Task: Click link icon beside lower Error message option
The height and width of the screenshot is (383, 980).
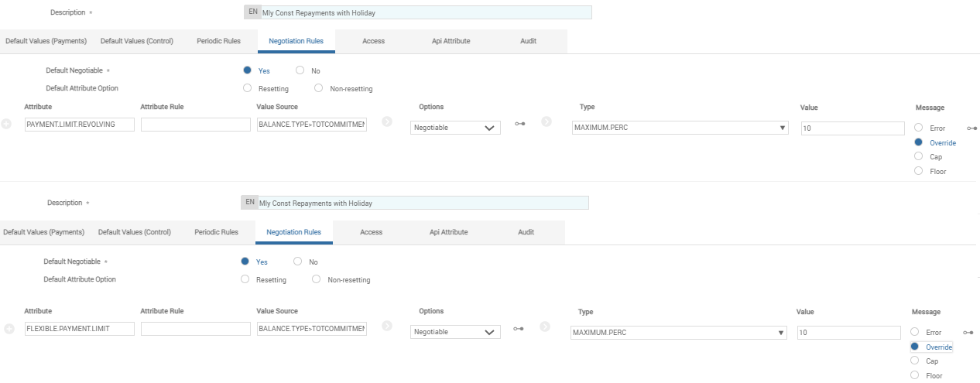Action: pyautogui.click(x=968, y=333)
